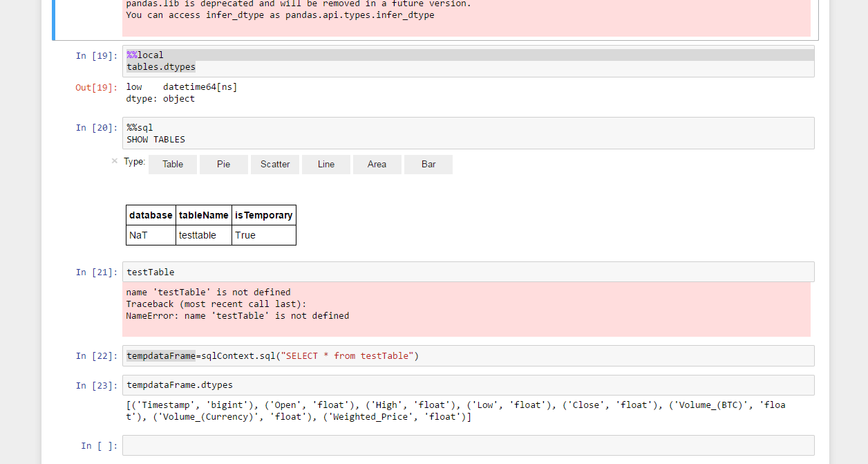Click the True value under isTemporary
The width and height of the screenshot is (868, 464).
[x=245, y=235]
